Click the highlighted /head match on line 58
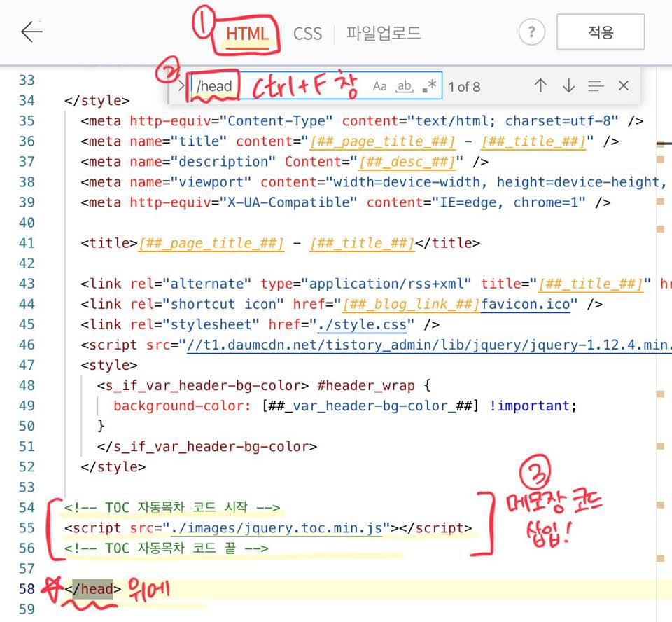Viewport: 672px width, 622px height. coord(92,589)
